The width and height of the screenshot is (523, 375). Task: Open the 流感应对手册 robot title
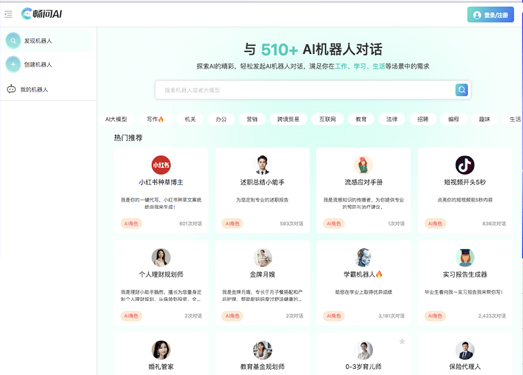point(363,182)
